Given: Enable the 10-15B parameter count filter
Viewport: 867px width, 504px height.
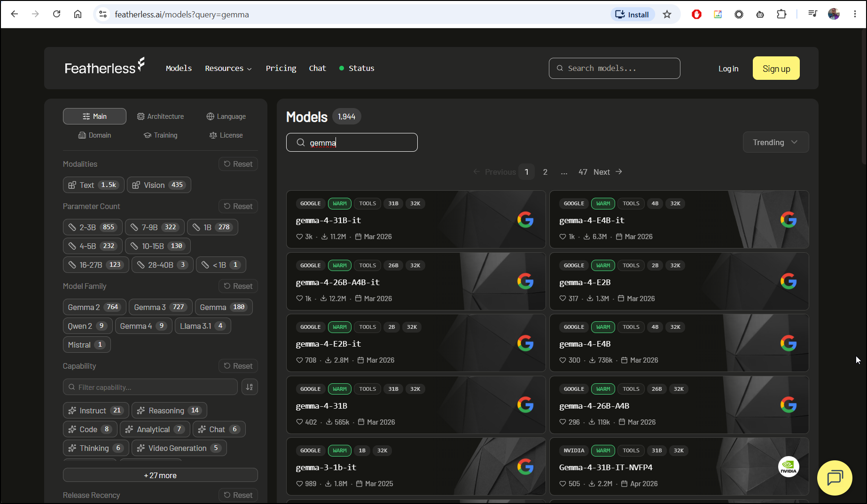Looking at the screenshot, I should point(157,246).
